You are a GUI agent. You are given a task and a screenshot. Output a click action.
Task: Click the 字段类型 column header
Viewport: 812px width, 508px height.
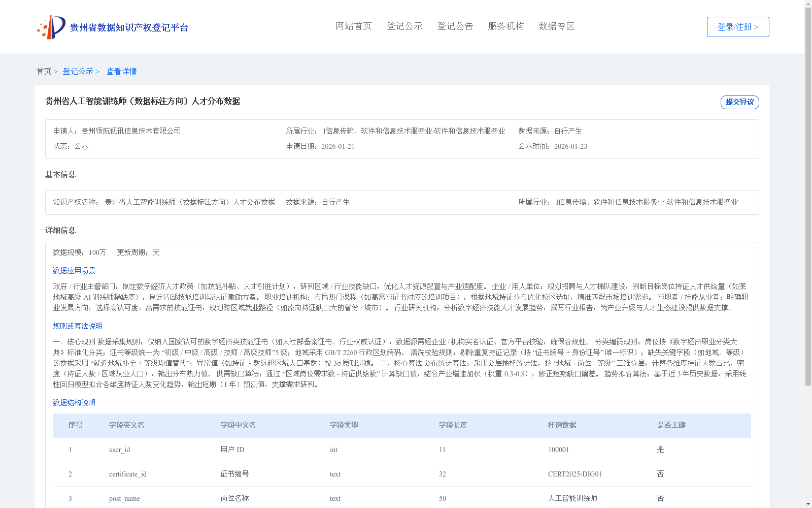[x=344, y=425]
